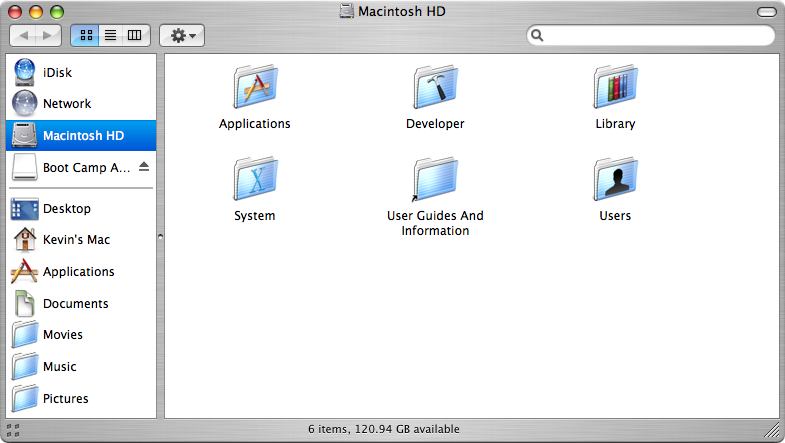Screen dimensions: 785x443
Task: Select Macintosh HD in the sidebar
Action: click(x=81, y=135)
